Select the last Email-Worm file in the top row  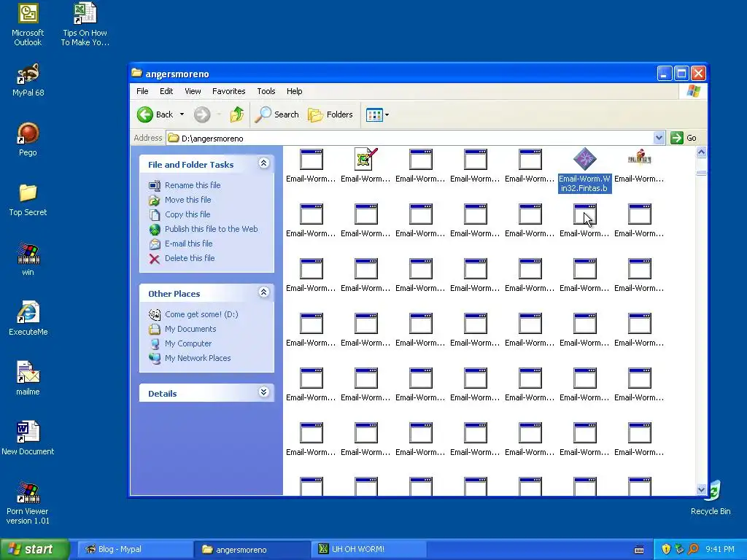[x=639, y=166]
